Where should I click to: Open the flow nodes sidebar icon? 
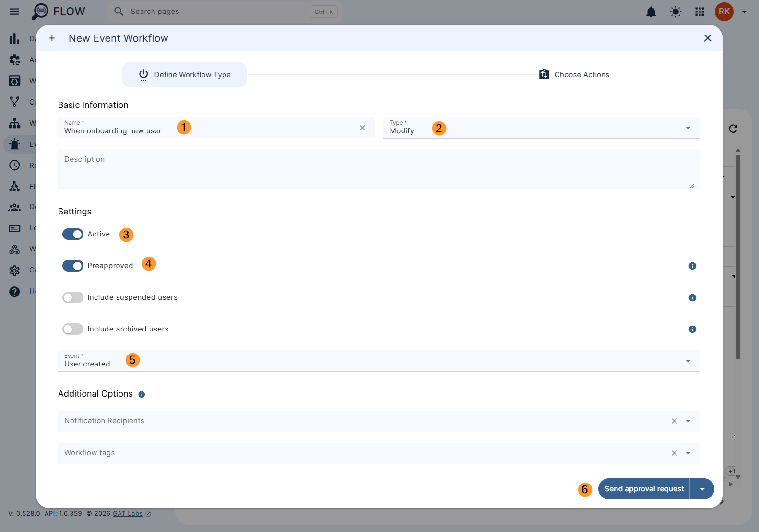[x=14, y=186]
